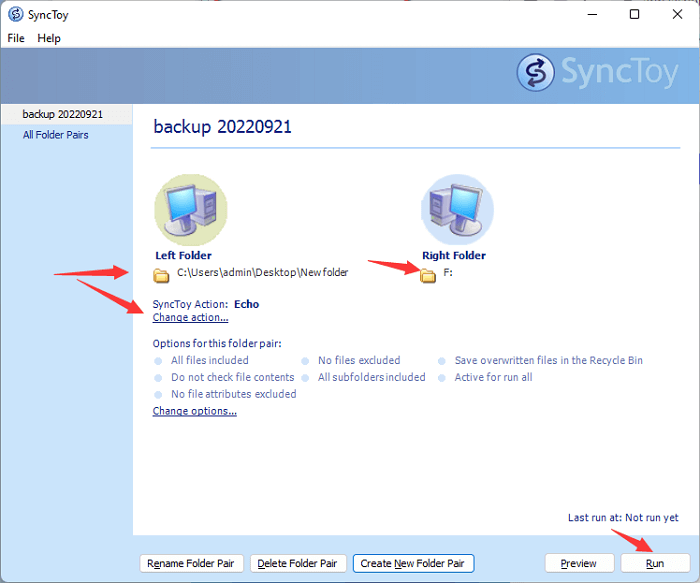700x583 pixels.
Task: Click the Left Folder computer icon
Action: pyautogui.click(x=191, y=210)
